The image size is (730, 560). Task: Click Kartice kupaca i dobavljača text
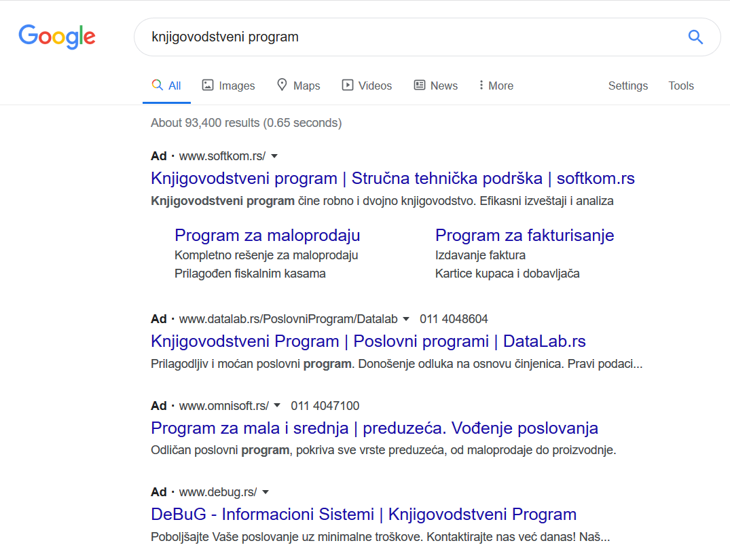(507, 274)
